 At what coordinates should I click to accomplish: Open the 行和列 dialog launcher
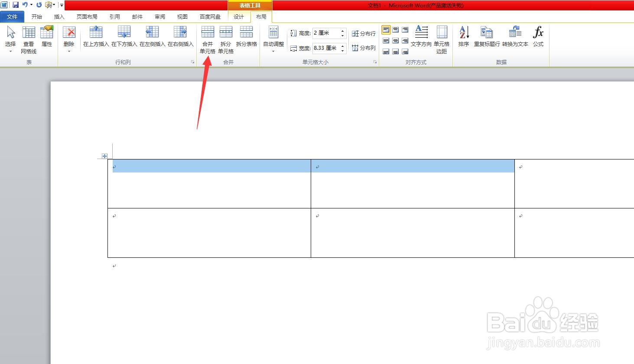(192, 62)
